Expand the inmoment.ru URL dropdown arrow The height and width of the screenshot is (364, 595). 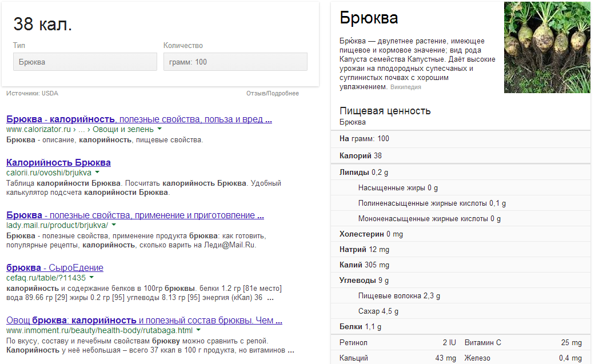coord(198,330)
